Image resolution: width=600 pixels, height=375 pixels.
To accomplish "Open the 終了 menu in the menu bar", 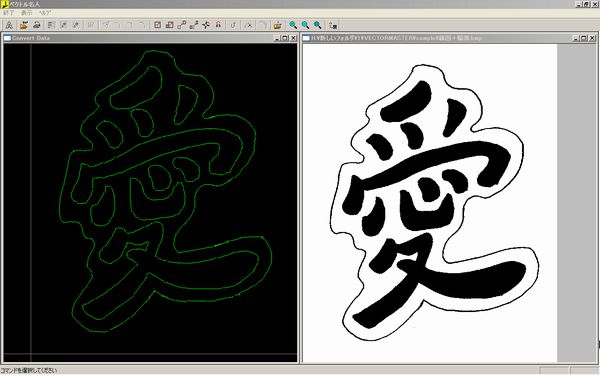I will click(x=8, y=13).
